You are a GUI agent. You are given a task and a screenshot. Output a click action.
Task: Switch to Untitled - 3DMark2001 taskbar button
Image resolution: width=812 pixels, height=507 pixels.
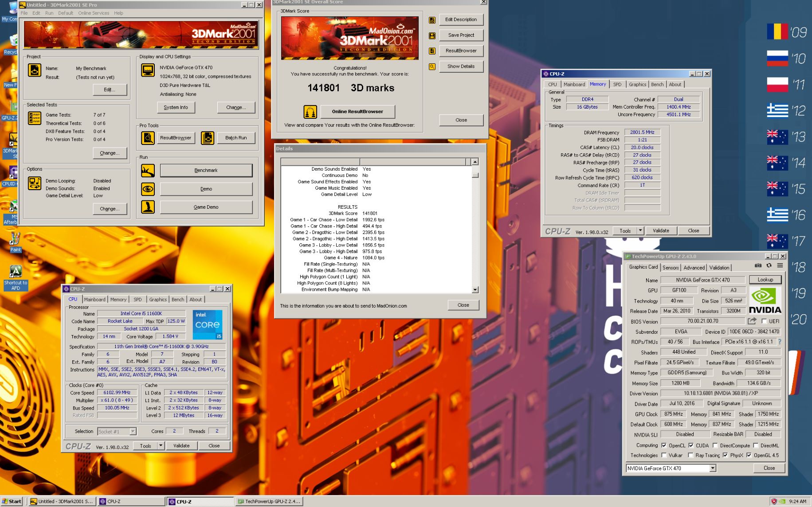coord(62,501)
